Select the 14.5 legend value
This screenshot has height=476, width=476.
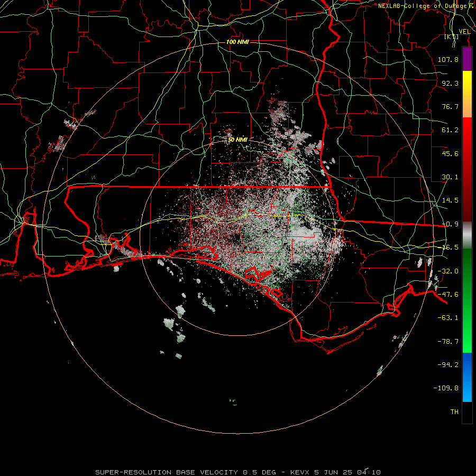pos(450,200)
